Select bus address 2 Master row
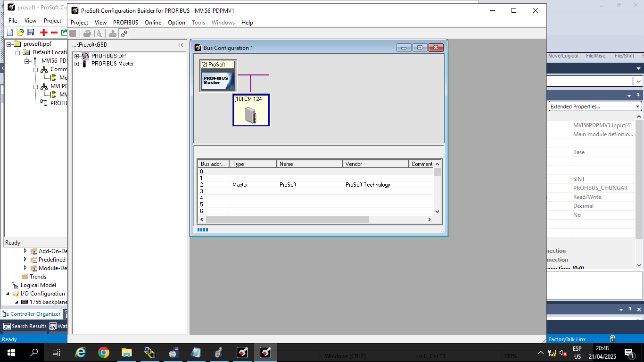The height and width of the screenshot is (362, 644). point(302,185)
